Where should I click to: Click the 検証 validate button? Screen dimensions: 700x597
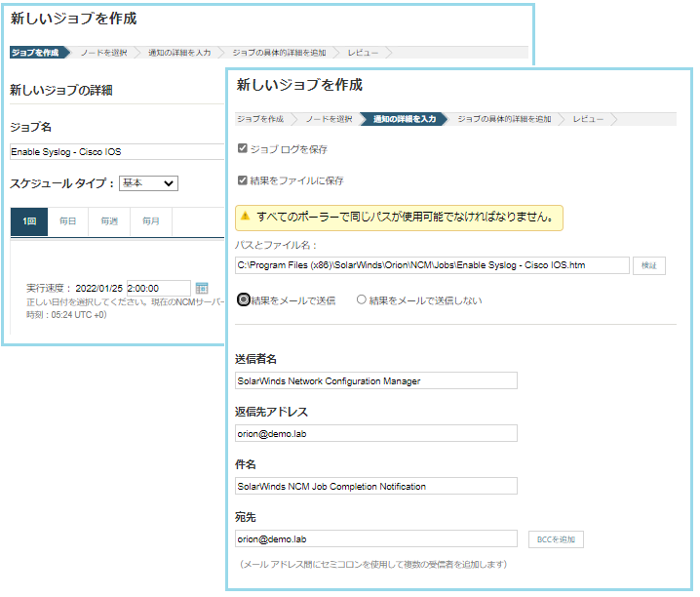(649, 265)
